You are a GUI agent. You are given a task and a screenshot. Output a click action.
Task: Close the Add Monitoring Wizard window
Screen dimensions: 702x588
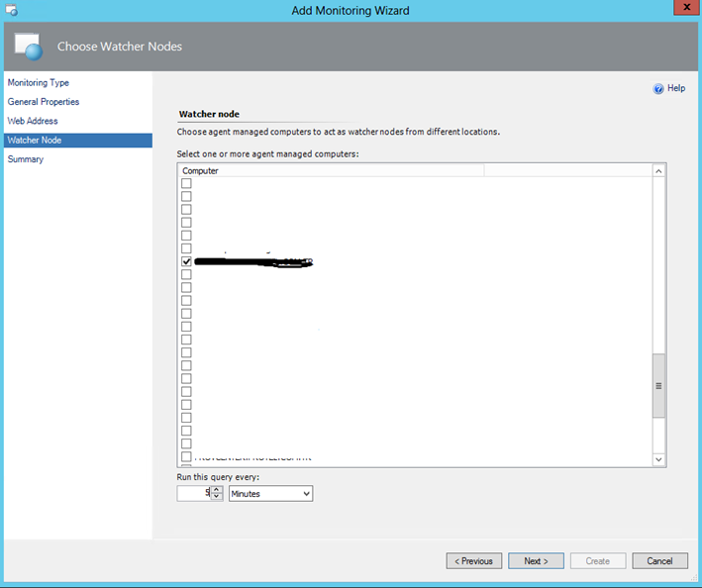(x=681, y=9)
